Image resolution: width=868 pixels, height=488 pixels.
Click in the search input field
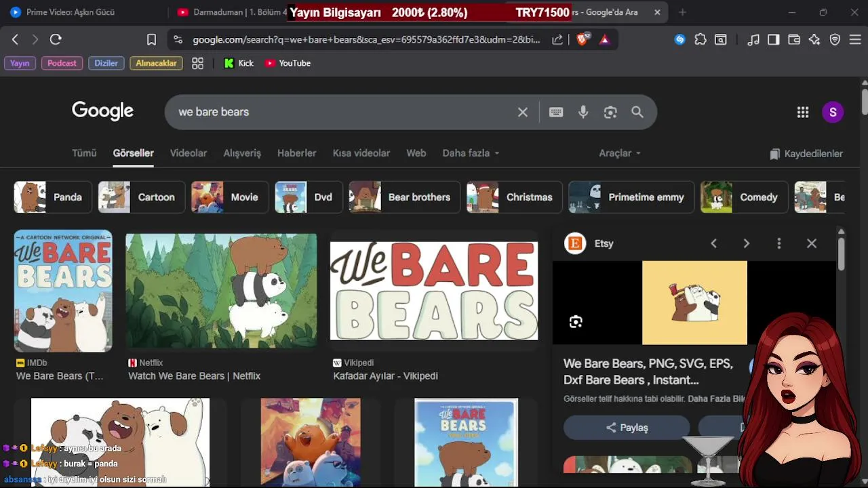click(342, 113)
